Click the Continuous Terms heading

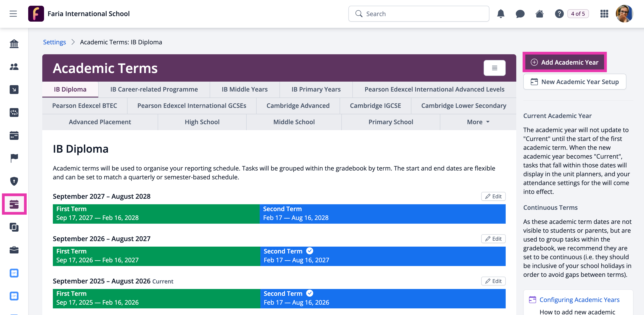pos(550,208)
